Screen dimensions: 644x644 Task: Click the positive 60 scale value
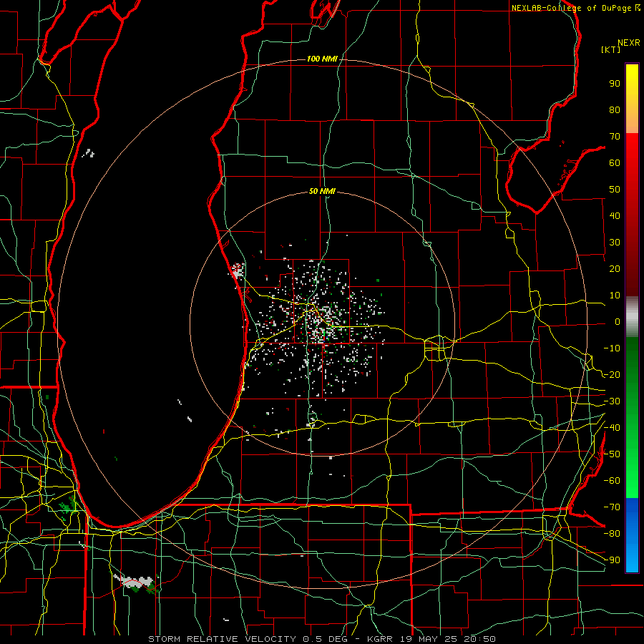coord(615,163)
